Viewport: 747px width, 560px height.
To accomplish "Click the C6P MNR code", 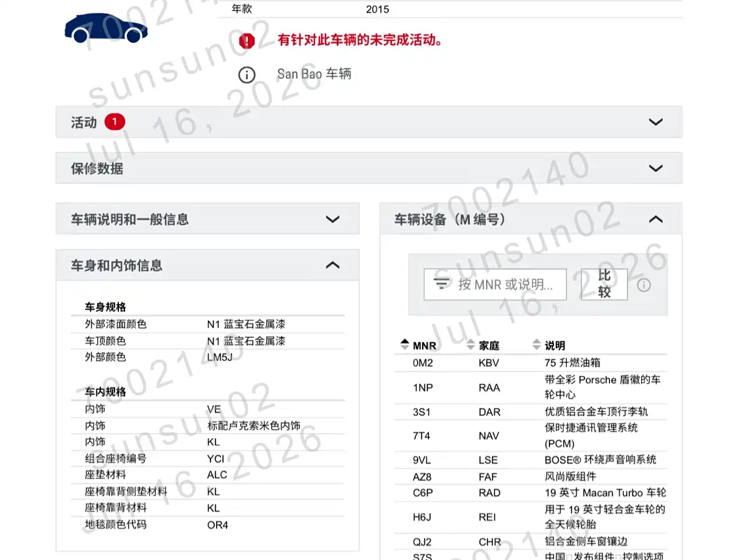I will coord(422,493).
